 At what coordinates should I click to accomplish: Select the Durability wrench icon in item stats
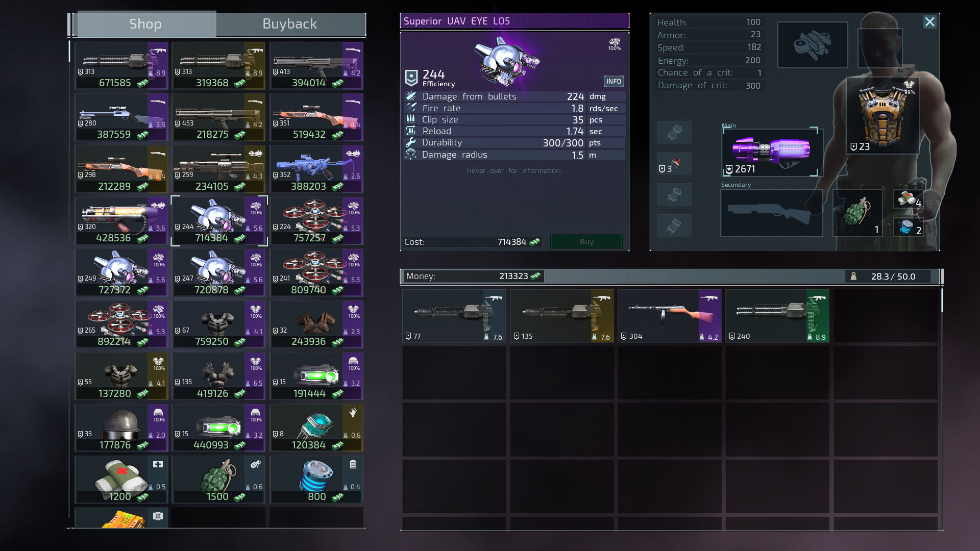(410, 142)
